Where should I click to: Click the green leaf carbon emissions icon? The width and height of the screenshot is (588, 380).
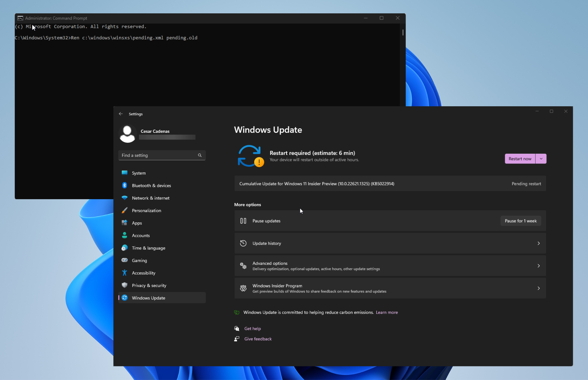click(237, 312)
